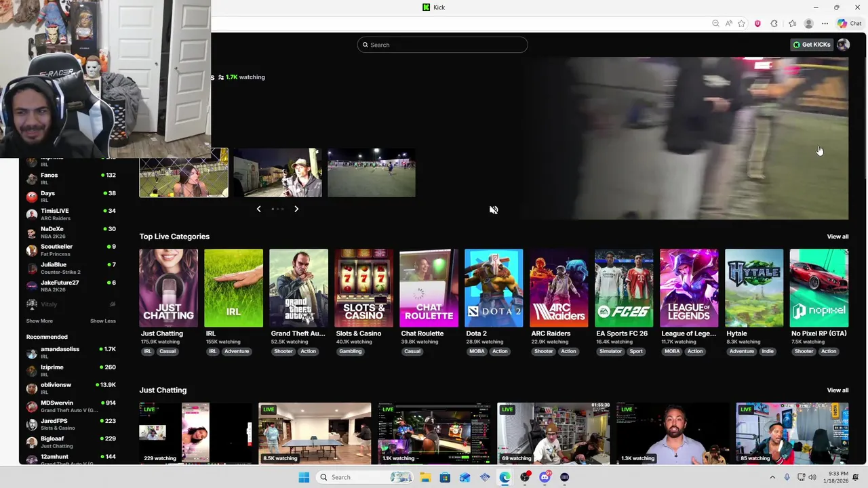868x488 pixels.
Task: Select featured carousel thumbnail of man in cap
Action: tap(277, 173)
